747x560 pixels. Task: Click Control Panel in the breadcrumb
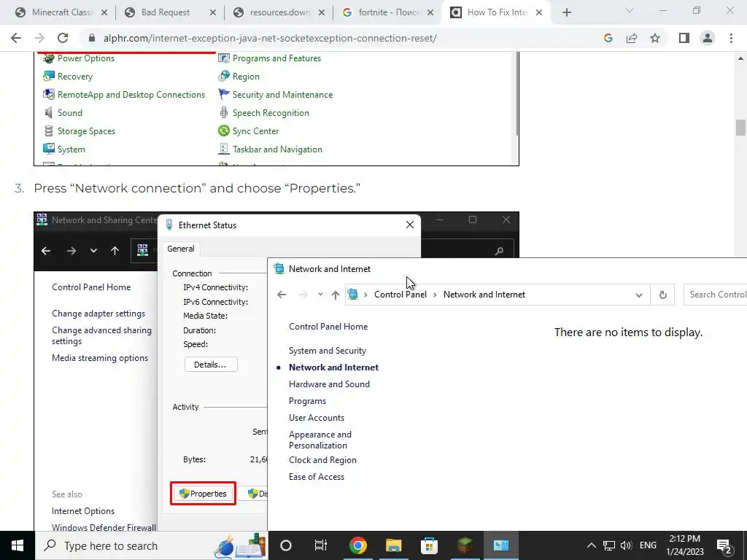(400, 295)
